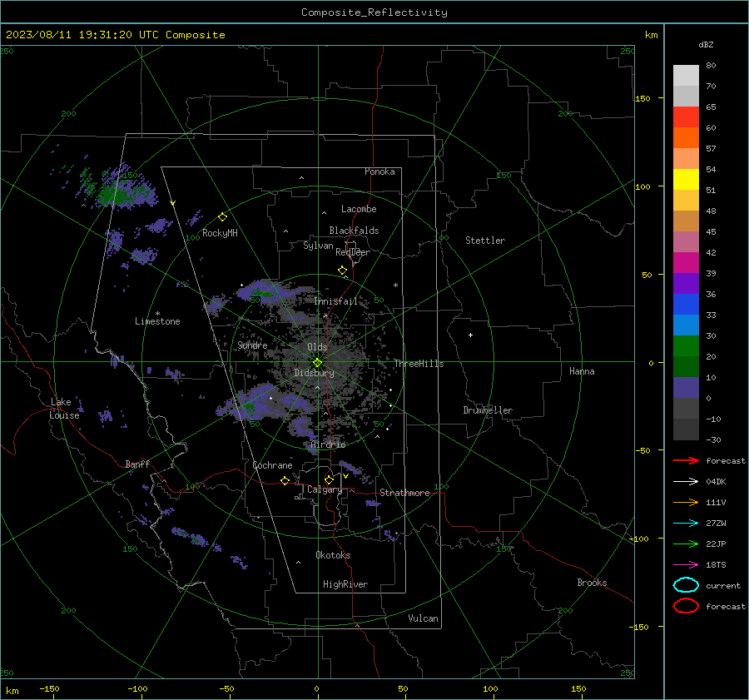This screenshot has height=700, width=749.
Task: Select the Brooks label
Action: 592,583
